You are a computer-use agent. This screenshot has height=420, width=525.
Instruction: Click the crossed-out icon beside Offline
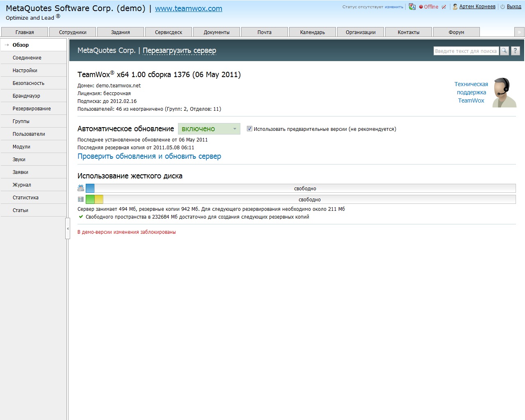444,7
